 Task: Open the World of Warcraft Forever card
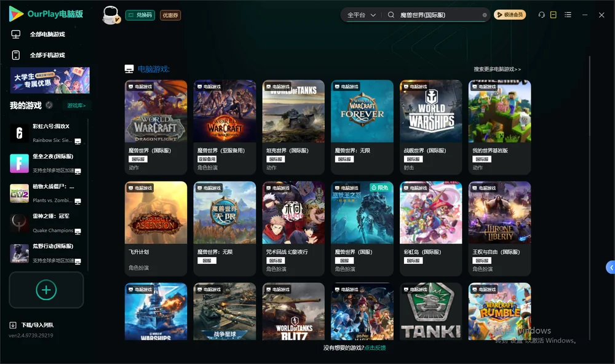362,127
